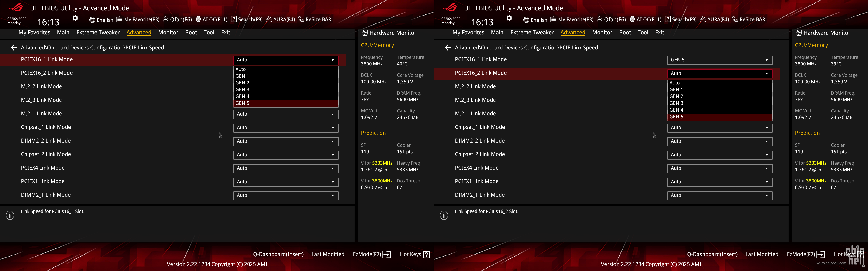
Task: Open My Favorites tab in left BIOS
Action: coord(34,32)
